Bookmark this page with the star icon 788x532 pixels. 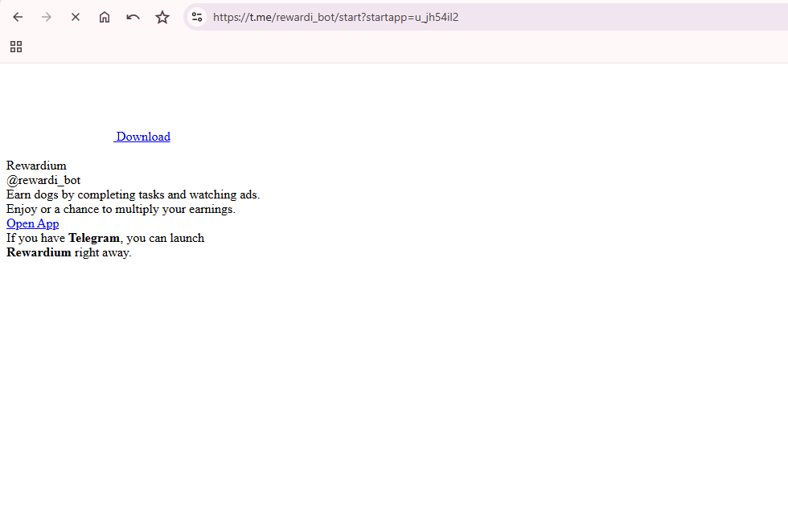162,17
